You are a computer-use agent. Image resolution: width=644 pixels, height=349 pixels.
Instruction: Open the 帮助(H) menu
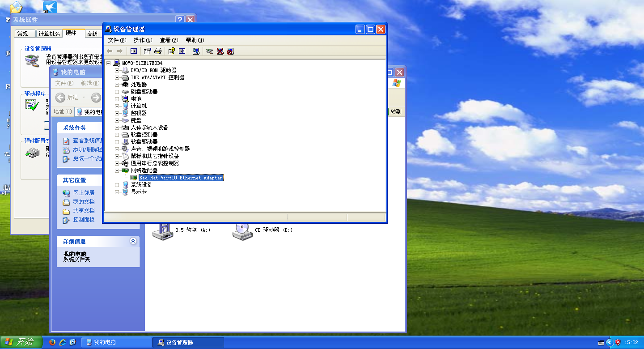click(195, 40)
